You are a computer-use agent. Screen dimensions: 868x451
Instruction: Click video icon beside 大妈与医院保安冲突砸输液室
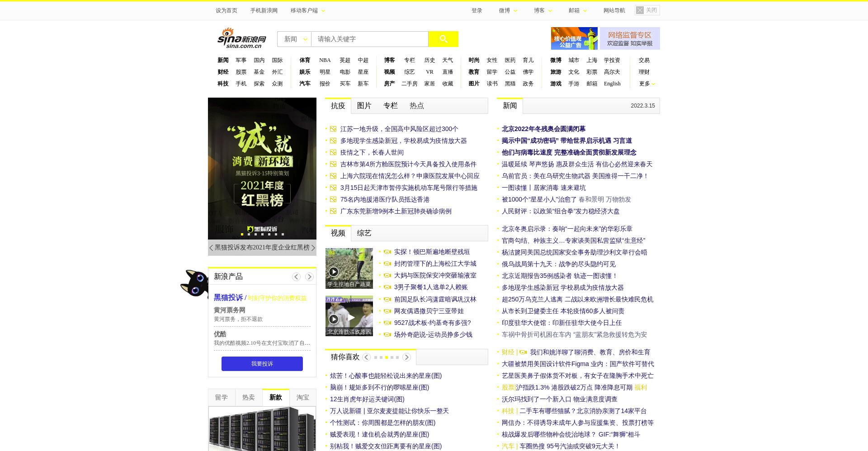point(387,275)
